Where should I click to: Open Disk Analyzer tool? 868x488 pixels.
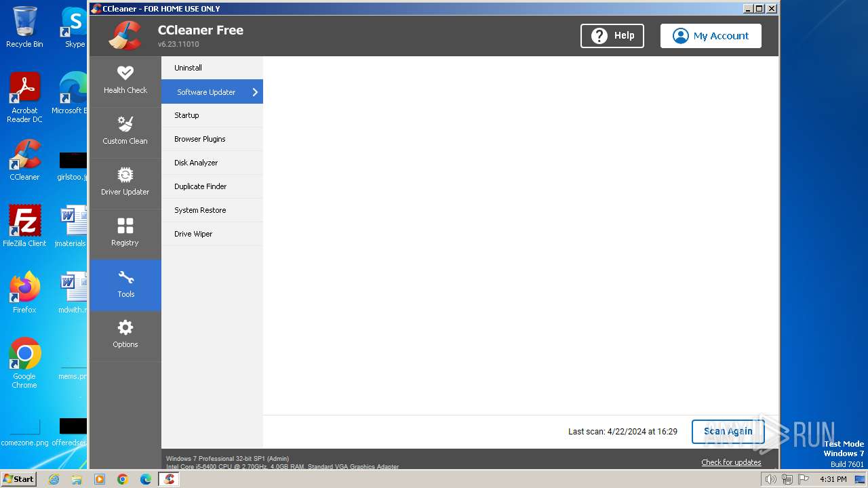[212, 163]
